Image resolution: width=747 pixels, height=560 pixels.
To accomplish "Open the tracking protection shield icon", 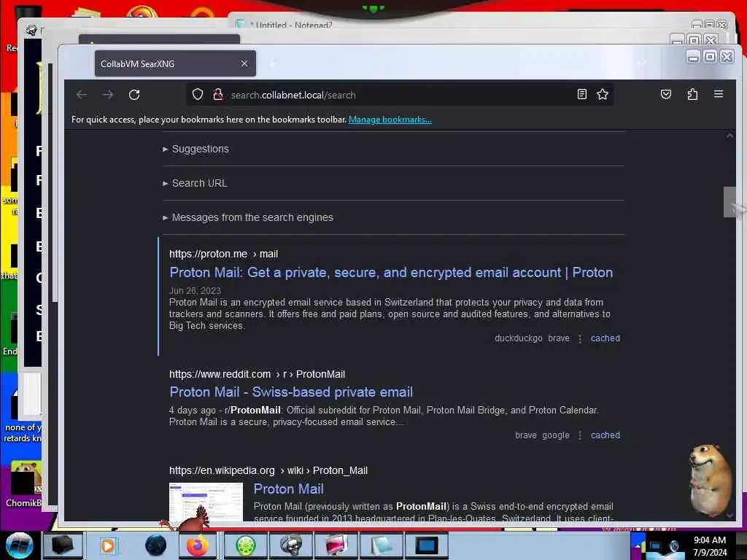I will point(198,94).
